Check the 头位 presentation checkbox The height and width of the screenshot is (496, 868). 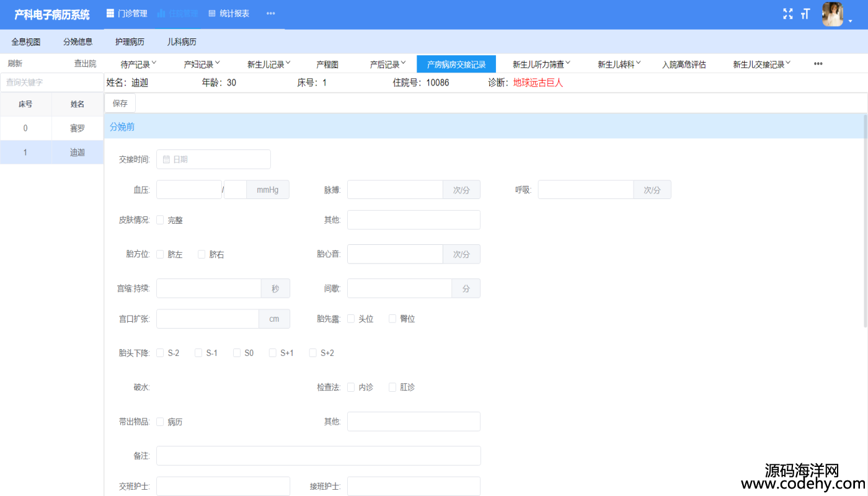pos(351,319)
